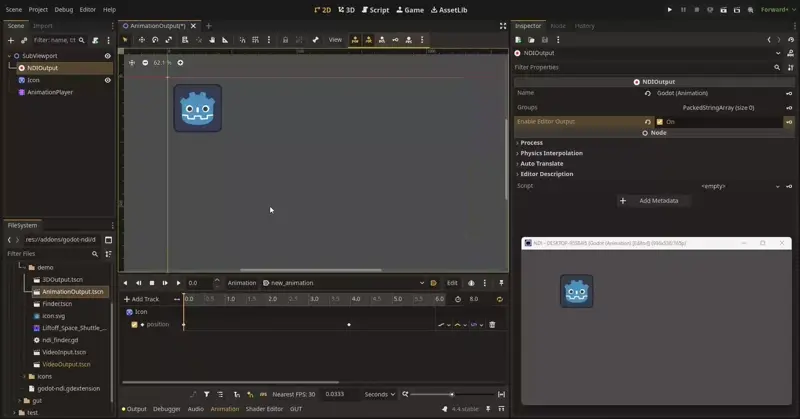Select ndi_finder.gd in FileSystem
Image resolution: width=800 pixels, height=419 pixels.
point(60,340)
